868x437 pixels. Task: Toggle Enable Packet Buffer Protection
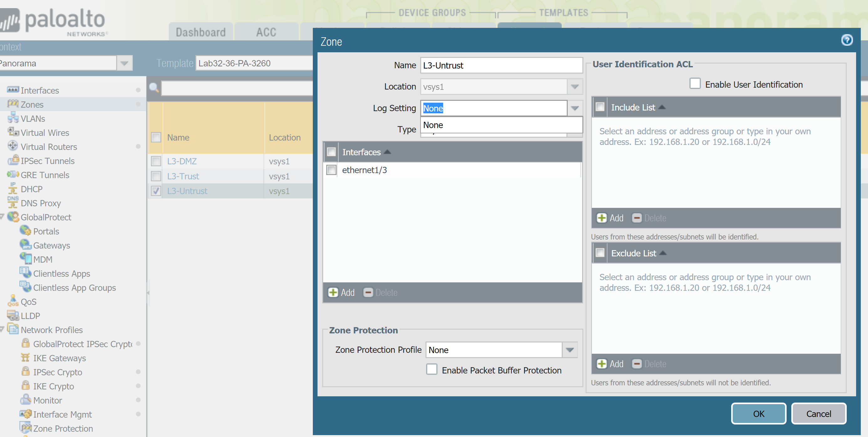[431, 369]
